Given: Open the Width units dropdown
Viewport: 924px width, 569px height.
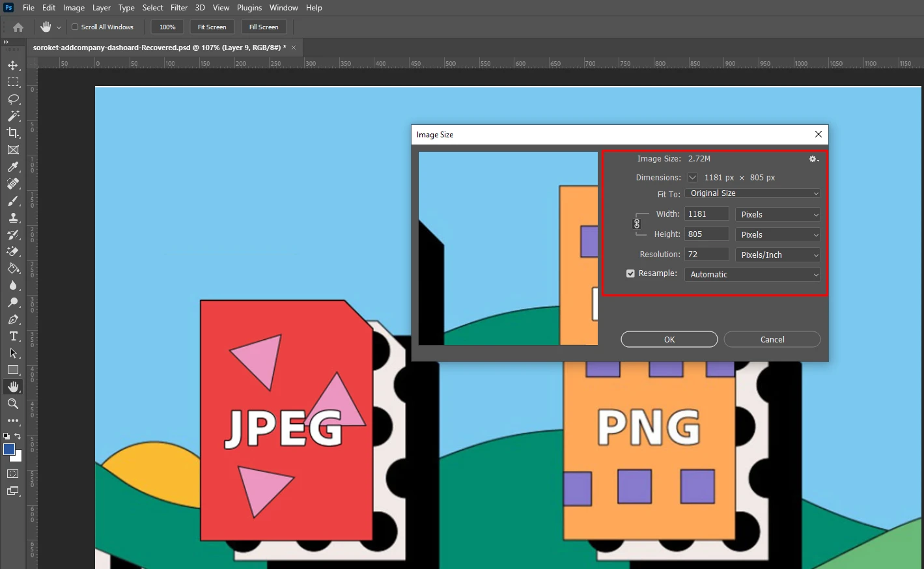Looking at the screenshot, I should coord(778,215).
